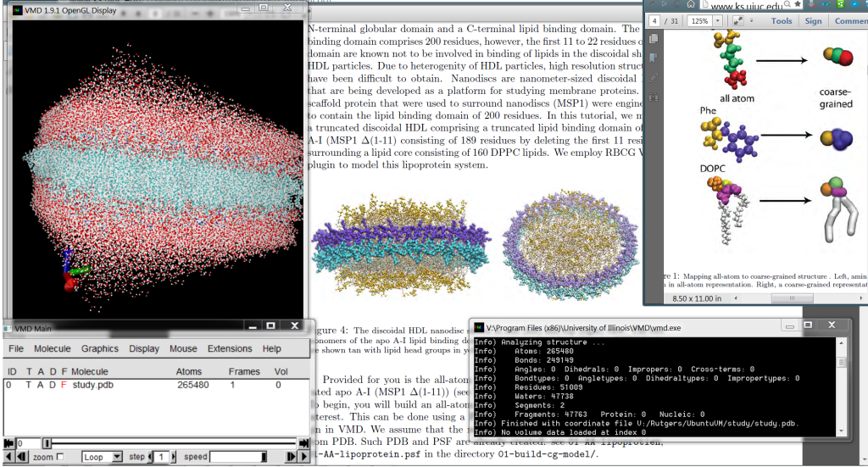The height and width of the screenshot is (467, 868).
Task: Click the Tools button in PDF toolbar
Action: point(782,21)
